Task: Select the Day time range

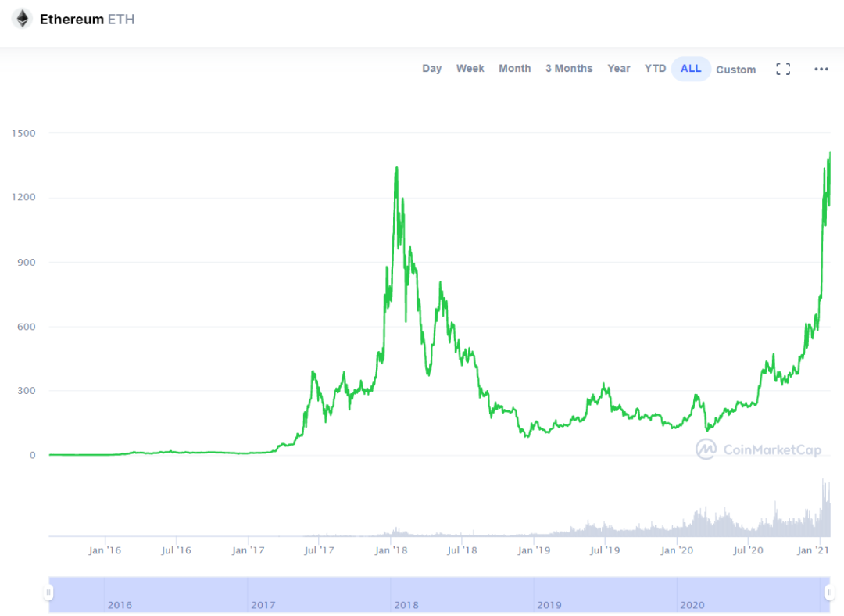Action: coord(431,68)
